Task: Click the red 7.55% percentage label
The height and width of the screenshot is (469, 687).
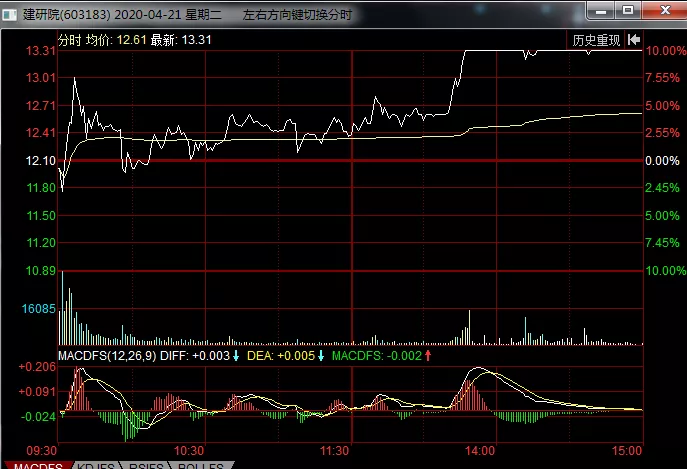Action: click(x=662, y=78)
